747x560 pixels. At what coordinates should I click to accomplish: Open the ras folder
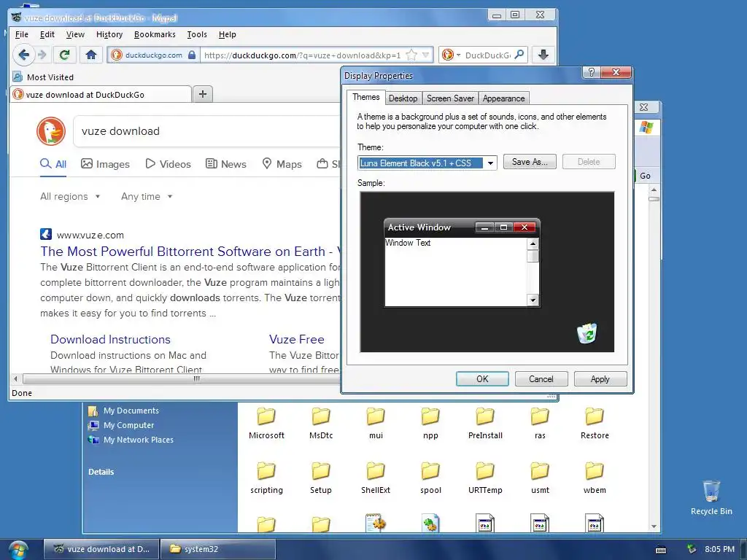(x=540, y=423)
